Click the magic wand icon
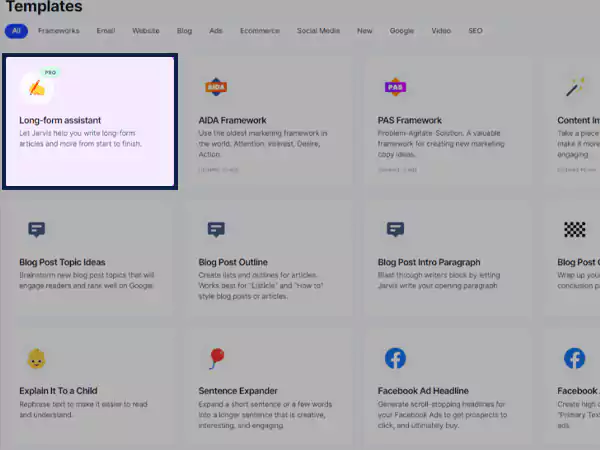 [574, 88]
